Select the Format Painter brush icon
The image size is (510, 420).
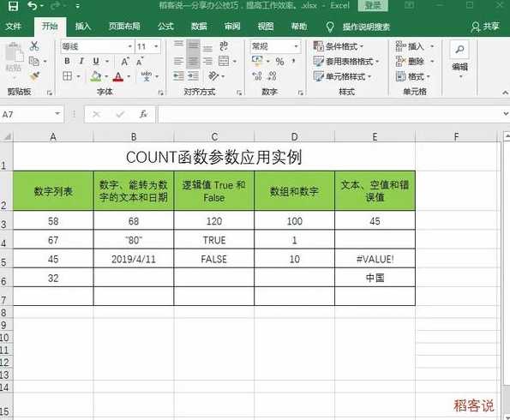pyautogui.click(x=34, y=76)
